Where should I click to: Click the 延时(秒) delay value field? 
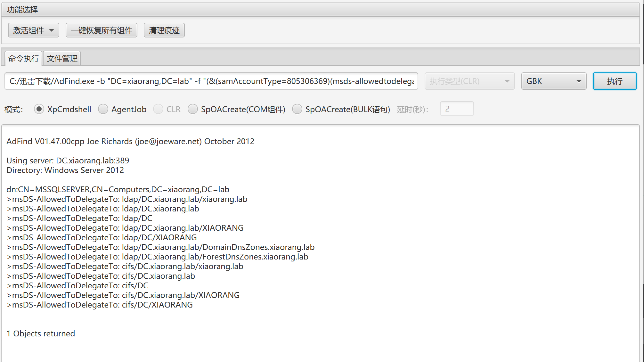pos(456,109)
